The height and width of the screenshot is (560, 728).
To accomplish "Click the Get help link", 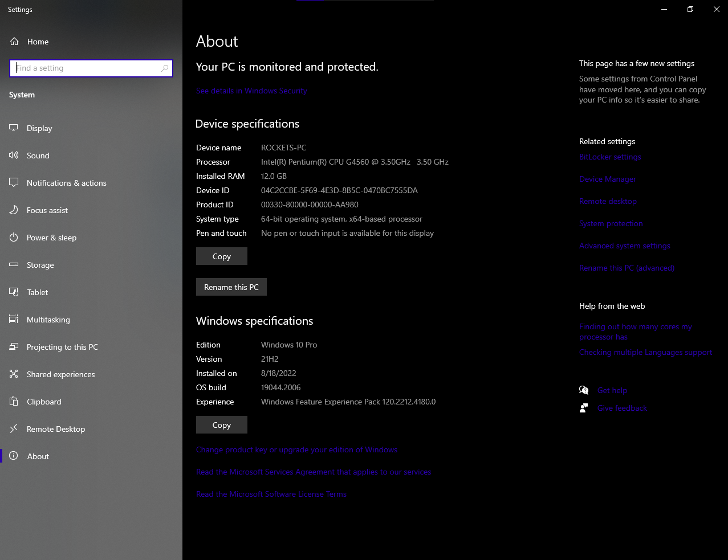I will [612, 390].
